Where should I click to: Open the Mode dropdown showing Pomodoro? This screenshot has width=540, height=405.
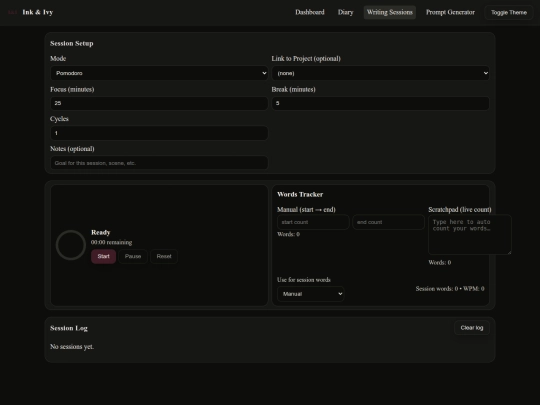(159, 73)
